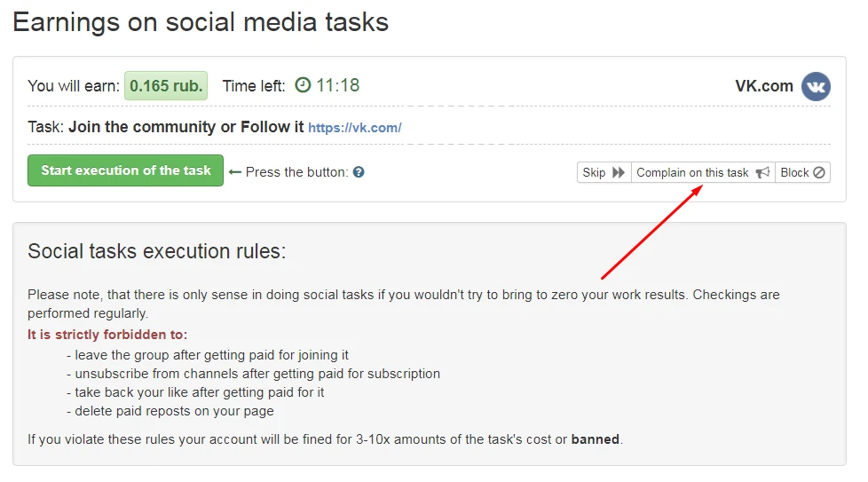Click the VK.com network label
Screen dimensions: 868x482
[x=763, y=86]
